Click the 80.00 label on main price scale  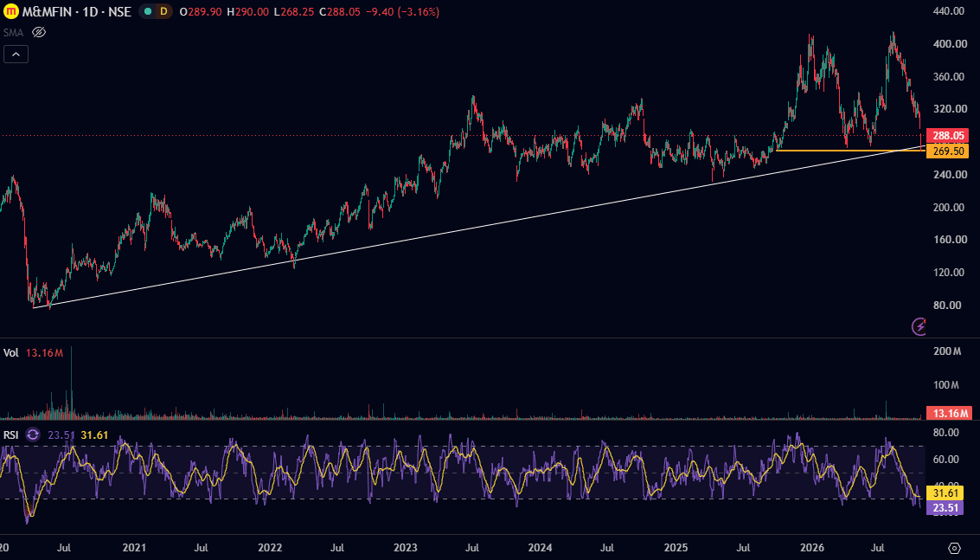tap(948, 306)
